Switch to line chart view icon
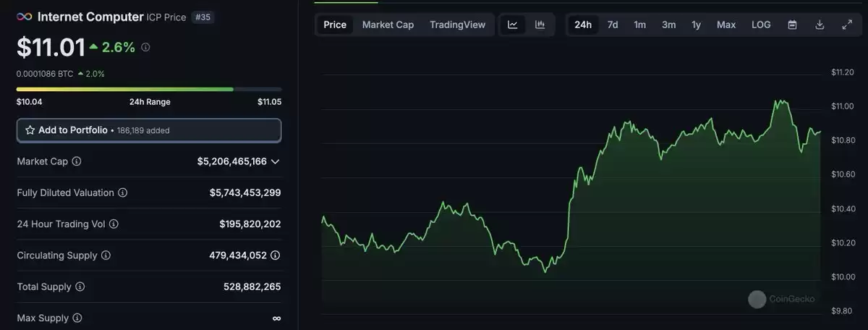Screen dimensions: 868x330 [x=513, y=25]
